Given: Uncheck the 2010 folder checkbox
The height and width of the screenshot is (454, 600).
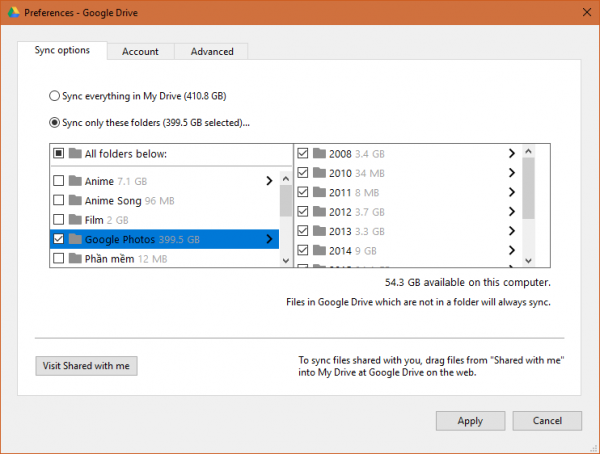Looking at the screenshot, I should pyautogui.click(x=303, y=173).
